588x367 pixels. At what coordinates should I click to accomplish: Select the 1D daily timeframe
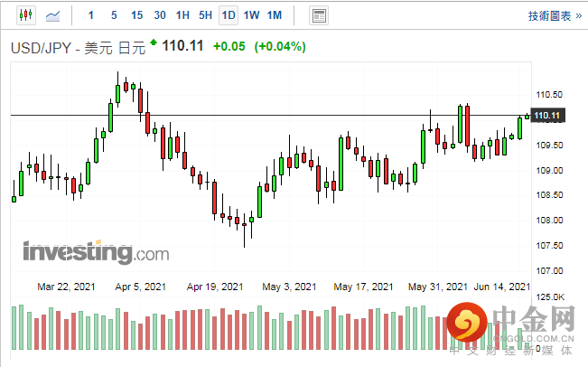click(x=229, y=15)
